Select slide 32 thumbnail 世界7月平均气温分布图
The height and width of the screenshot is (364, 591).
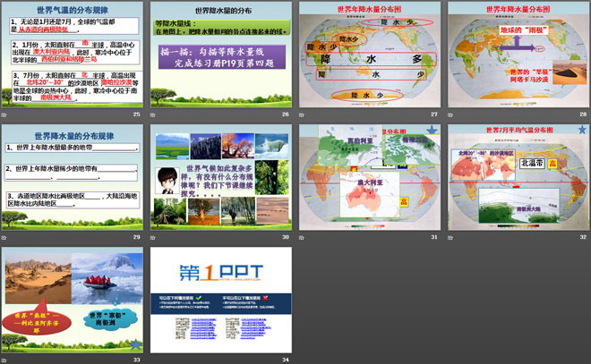tap(518, 177)
